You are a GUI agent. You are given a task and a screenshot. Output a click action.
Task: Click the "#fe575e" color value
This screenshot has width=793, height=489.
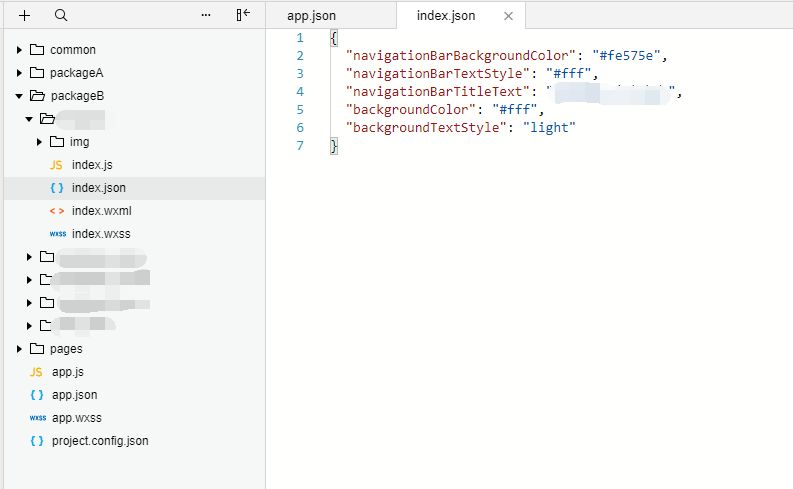tap(626, 55)
